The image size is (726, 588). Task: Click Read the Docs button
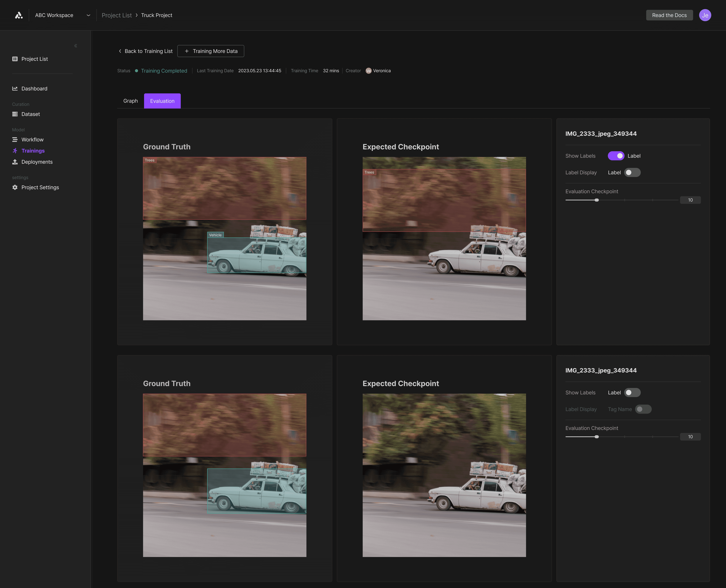click(x=669, y=15)
